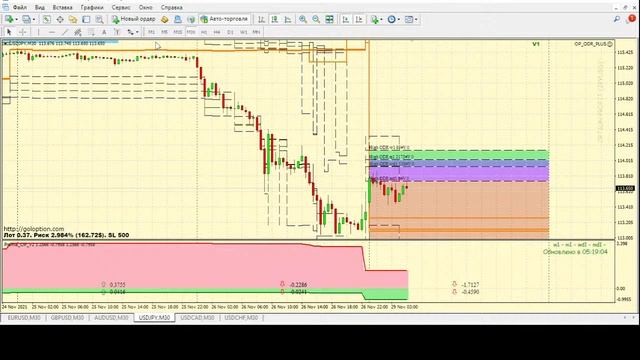Switch to the USDCHF,M30 chart tab

[241, 318]
